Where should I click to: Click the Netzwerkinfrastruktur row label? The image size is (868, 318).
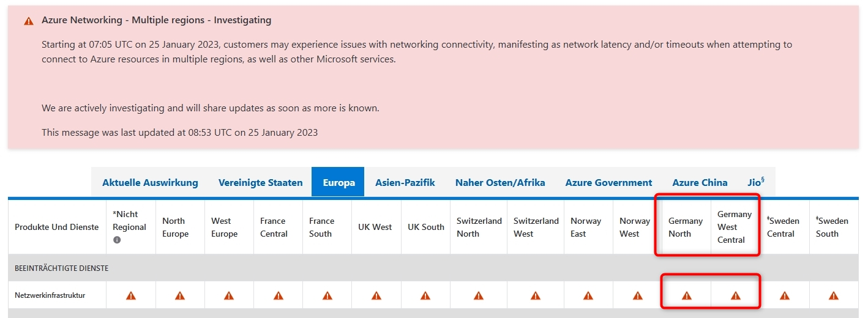pos(50,295)
